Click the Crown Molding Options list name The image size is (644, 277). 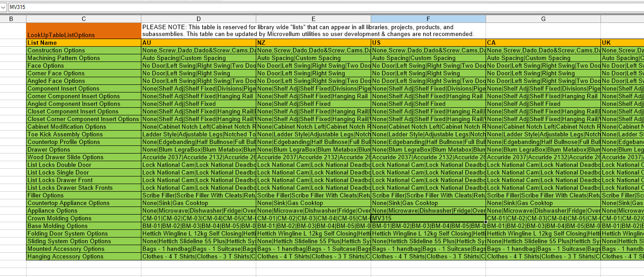[x=83, y=218]
